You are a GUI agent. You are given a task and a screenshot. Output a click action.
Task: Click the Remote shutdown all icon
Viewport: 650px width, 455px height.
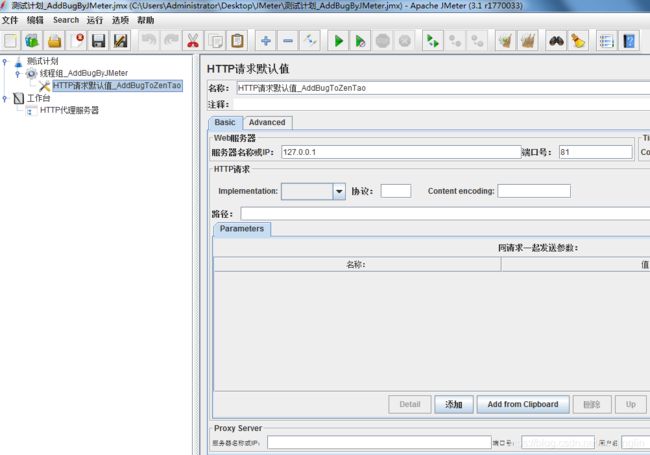[477, 41]
